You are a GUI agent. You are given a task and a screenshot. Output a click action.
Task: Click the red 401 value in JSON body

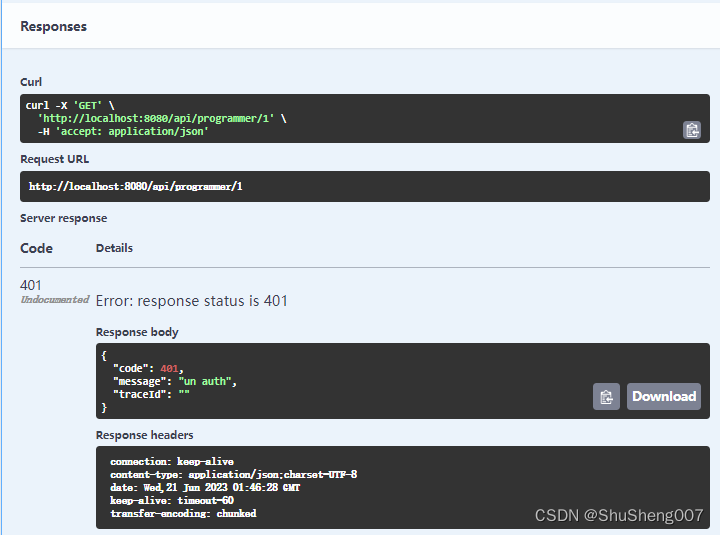point(169,368)
